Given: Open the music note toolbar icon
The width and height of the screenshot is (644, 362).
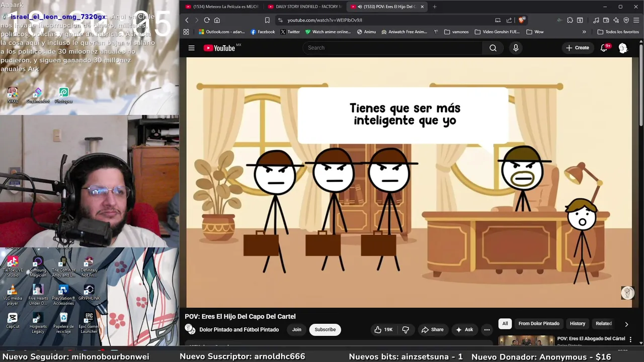Looking at the screenshot, I should [x=596, y=20].
